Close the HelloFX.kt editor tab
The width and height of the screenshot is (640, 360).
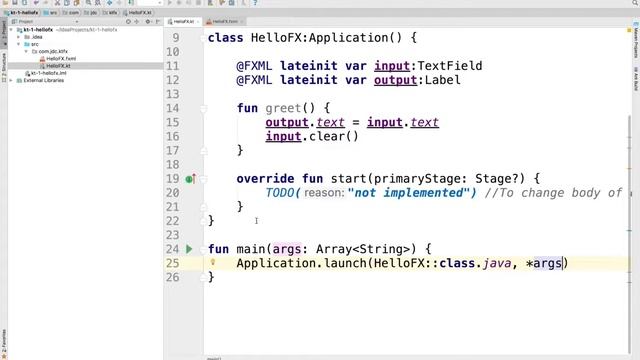click(x=198, y=22)
